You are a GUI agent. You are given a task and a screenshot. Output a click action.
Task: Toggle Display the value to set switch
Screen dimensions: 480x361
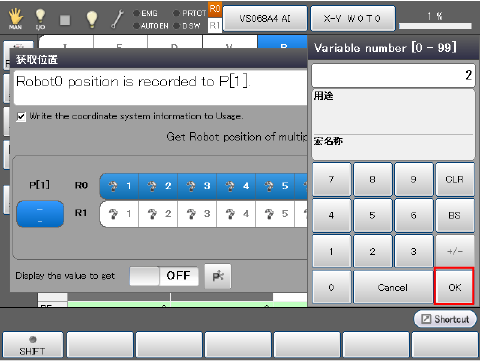(164, 276)
